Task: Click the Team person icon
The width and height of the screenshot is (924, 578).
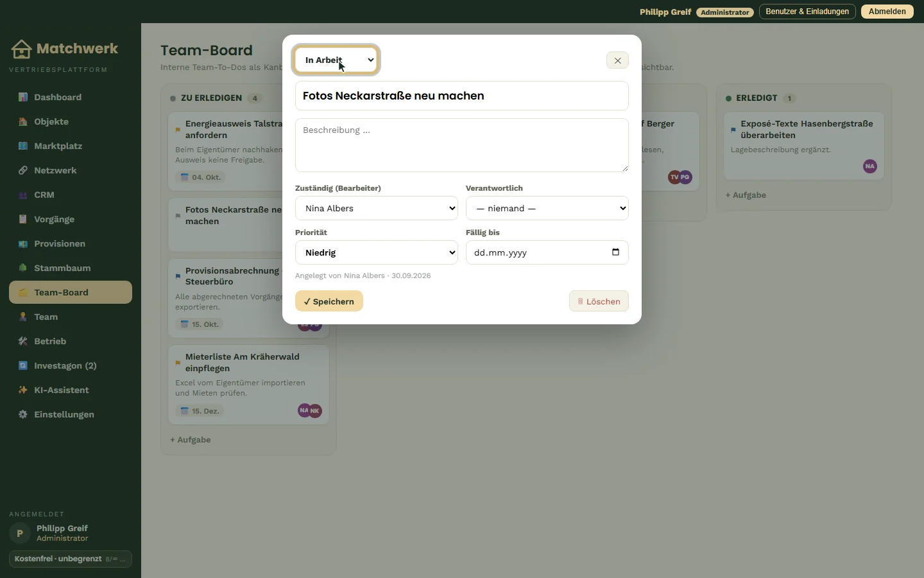Action: (23, 317)
